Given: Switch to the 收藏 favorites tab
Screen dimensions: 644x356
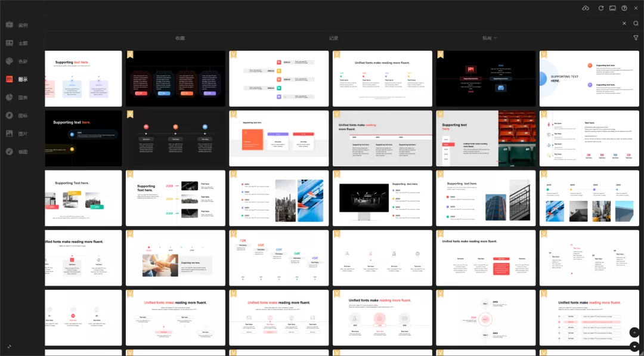Looking at the screenshot, I should click(x=180, y=38).
